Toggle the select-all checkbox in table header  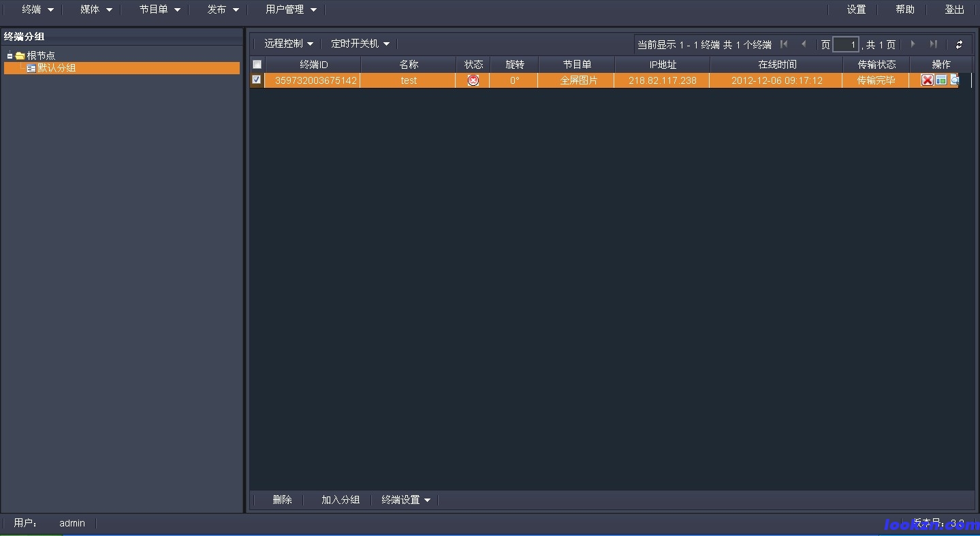(257, 65)
